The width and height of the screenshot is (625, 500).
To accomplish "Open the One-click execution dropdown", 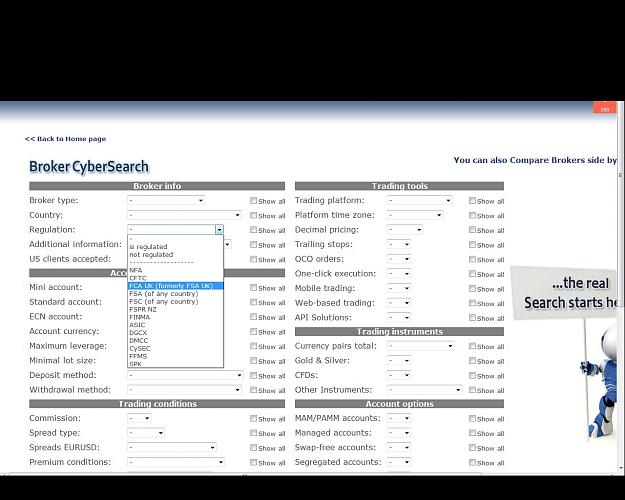I will point(399,274).
